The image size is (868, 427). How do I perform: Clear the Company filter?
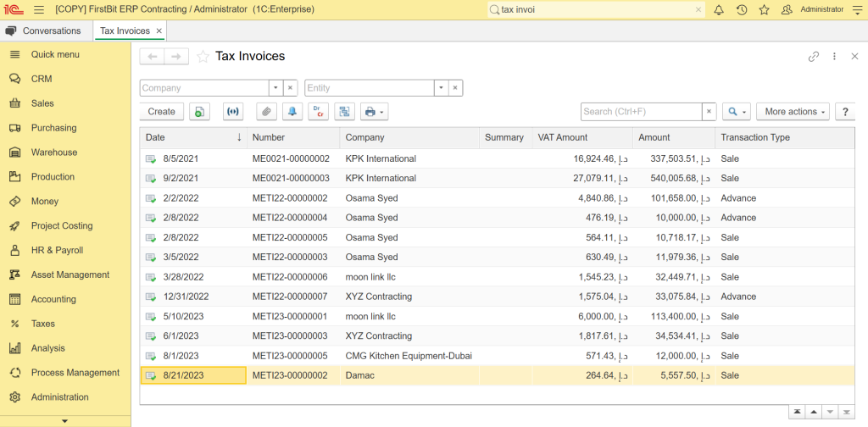[291, 88]
